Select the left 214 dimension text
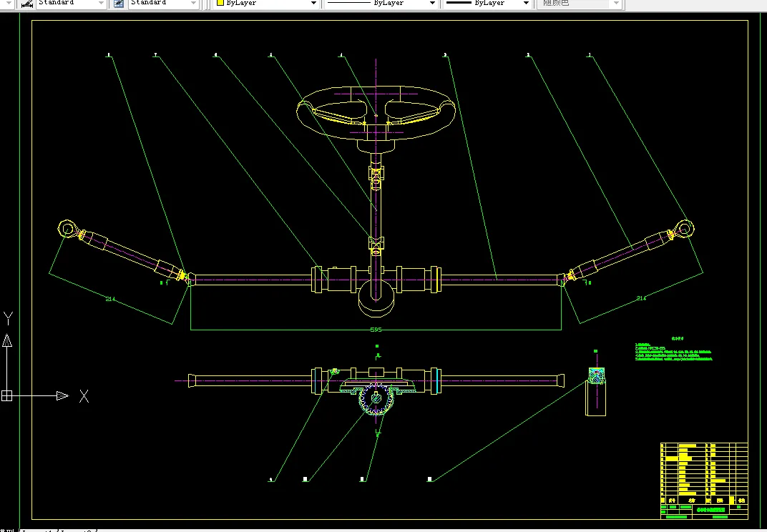The height and width of the screenshot is (532, 767). pos(111,299)
